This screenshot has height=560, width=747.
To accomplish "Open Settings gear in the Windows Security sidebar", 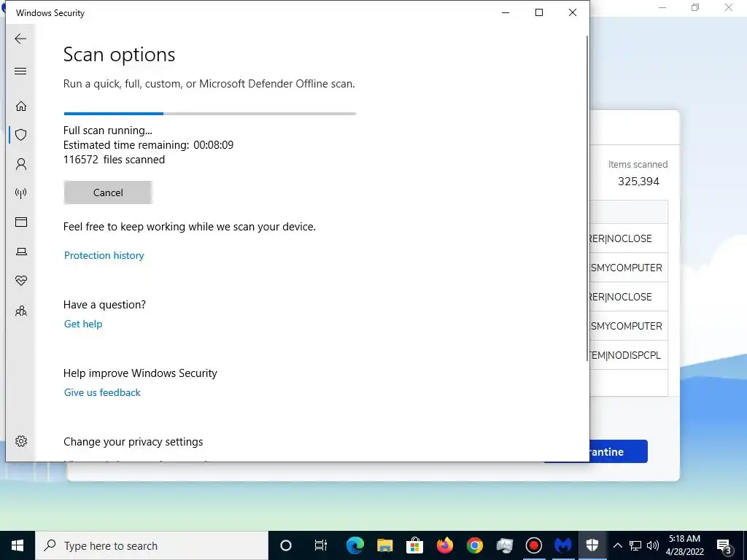I will [21, 441].
